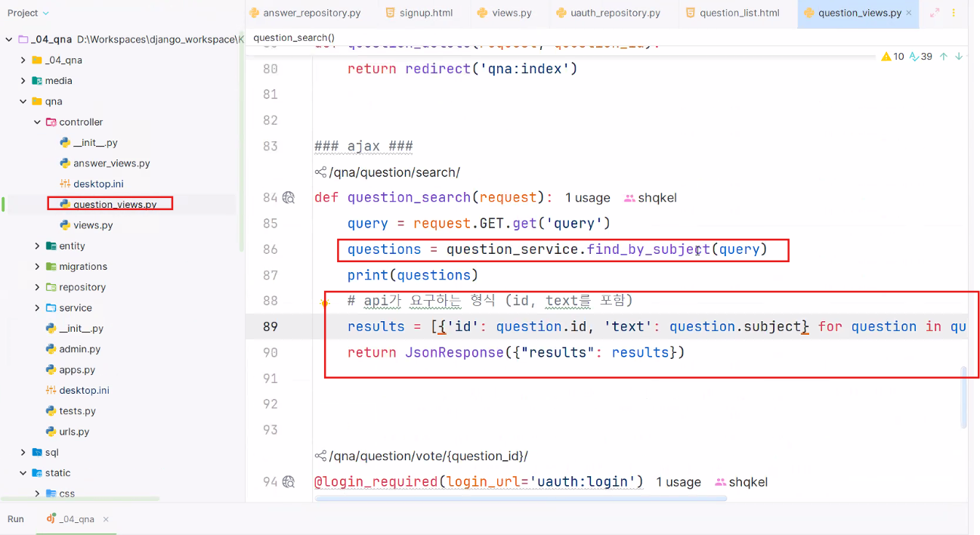
Task: Select question_views.py in the project tree
Action: pos(115,204)
